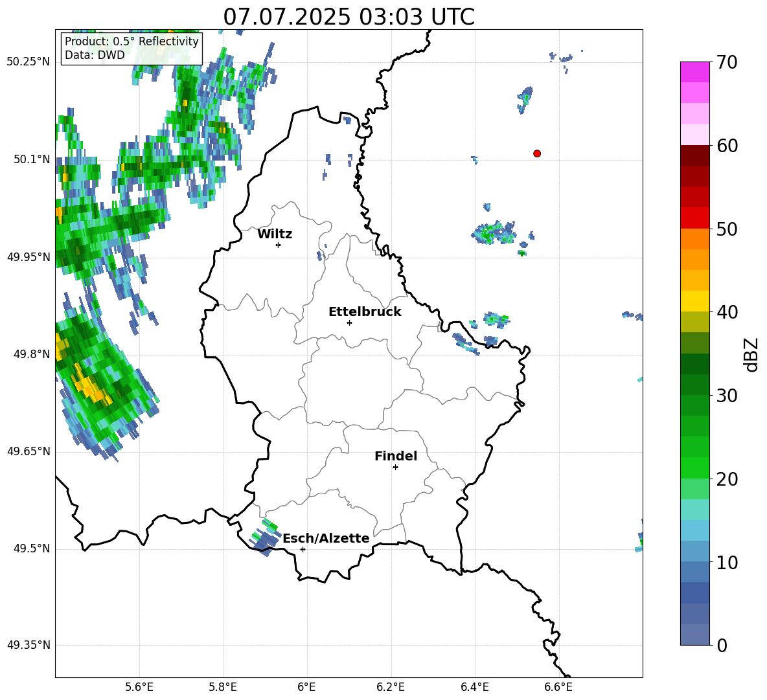
Task: Click the Esch/Alzette station label
Action: tap(326, 538)
